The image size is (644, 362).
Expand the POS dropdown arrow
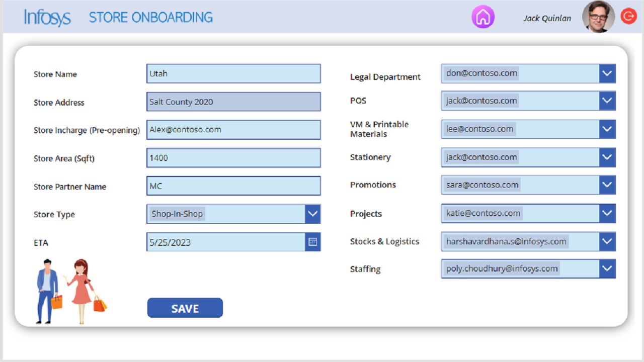[607, 101]
